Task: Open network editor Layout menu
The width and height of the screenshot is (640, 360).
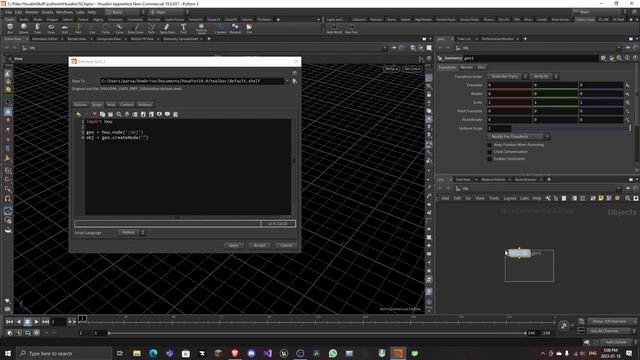Action: click(x=509, y=198)
